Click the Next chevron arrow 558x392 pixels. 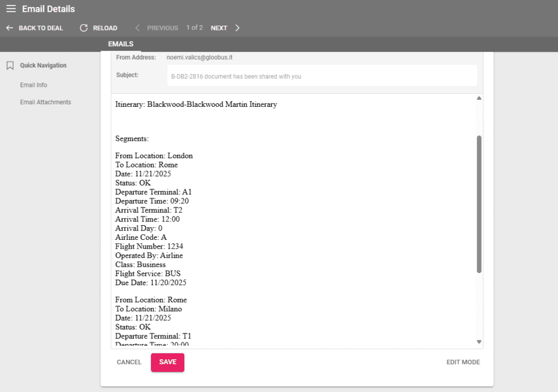coord(237,27)
